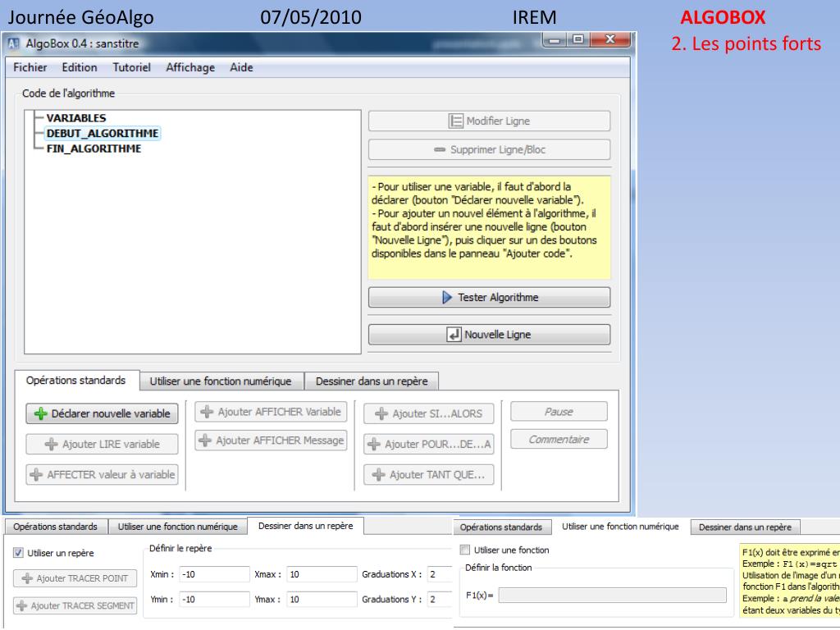Click the F1(x) function input field

[612, 596]
